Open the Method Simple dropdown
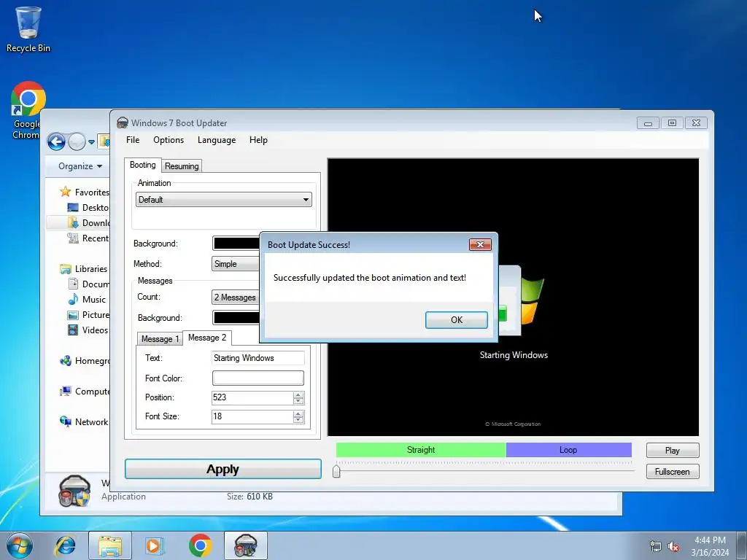 (236, 264)
